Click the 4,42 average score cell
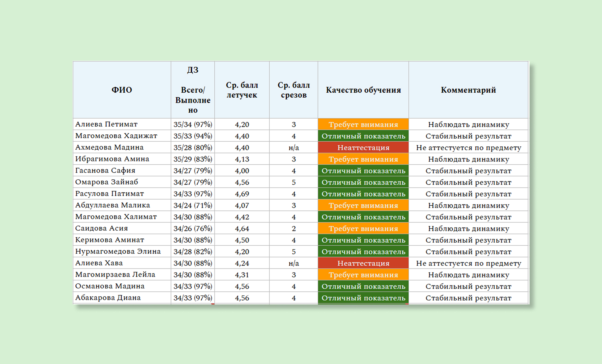 [x=242, y=217]
